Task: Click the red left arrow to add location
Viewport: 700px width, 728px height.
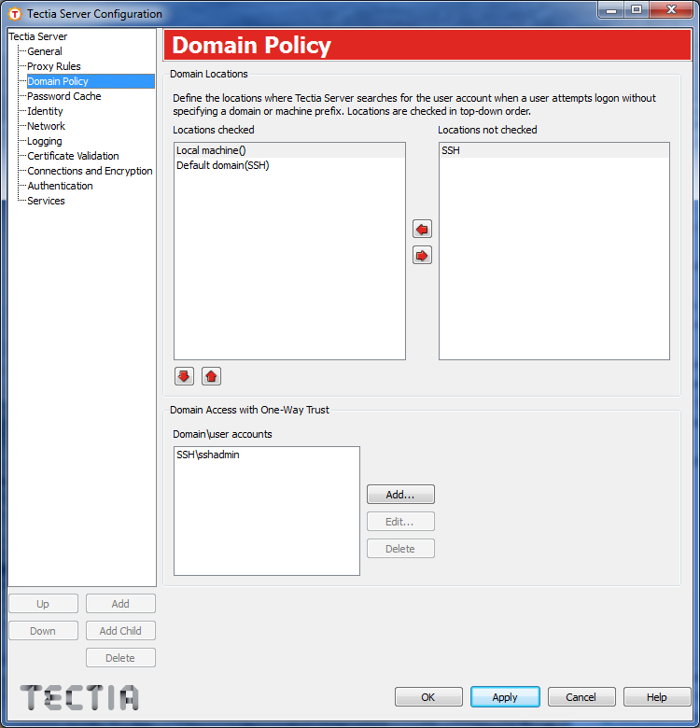Action: (422, 229)
